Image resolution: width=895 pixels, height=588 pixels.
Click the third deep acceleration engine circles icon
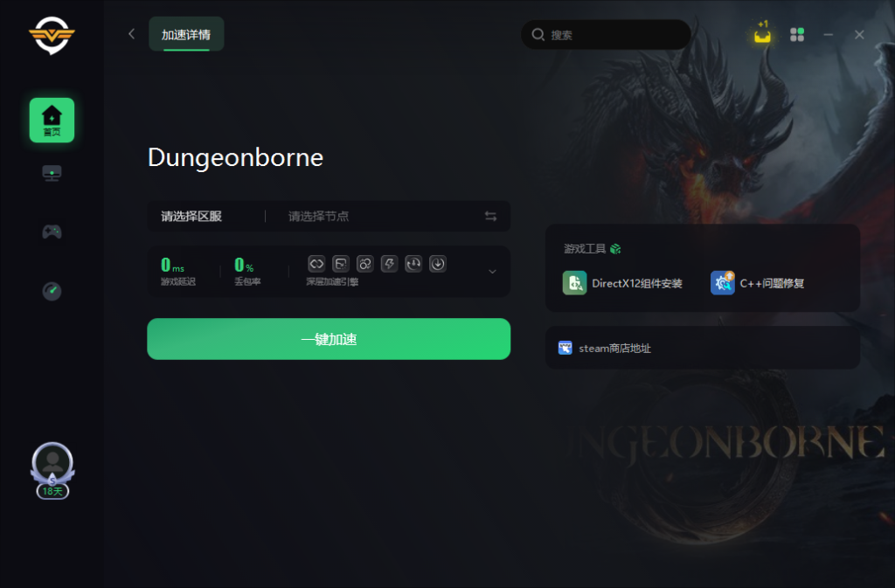pos(364,264)
